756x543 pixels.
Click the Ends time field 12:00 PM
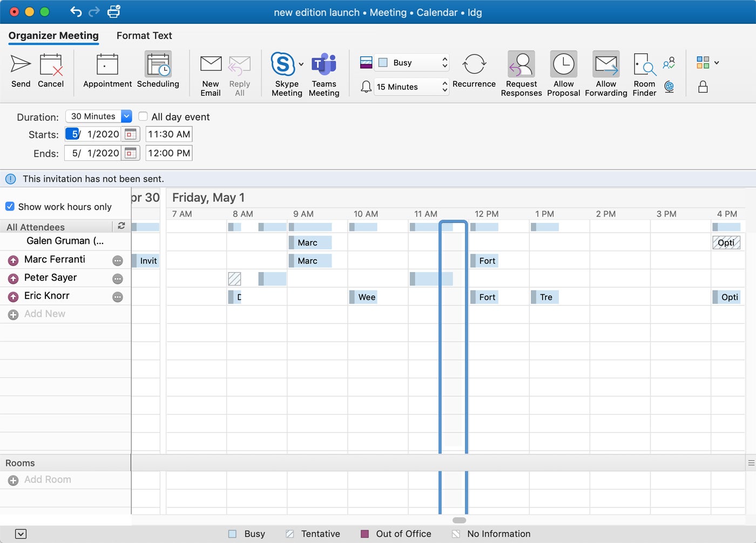(169, 153)
